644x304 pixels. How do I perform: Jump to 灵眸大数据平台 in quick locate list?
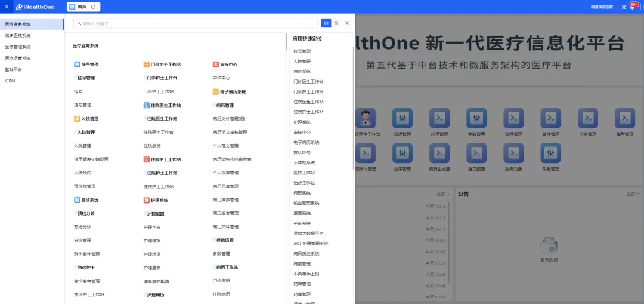pos(308,234)
